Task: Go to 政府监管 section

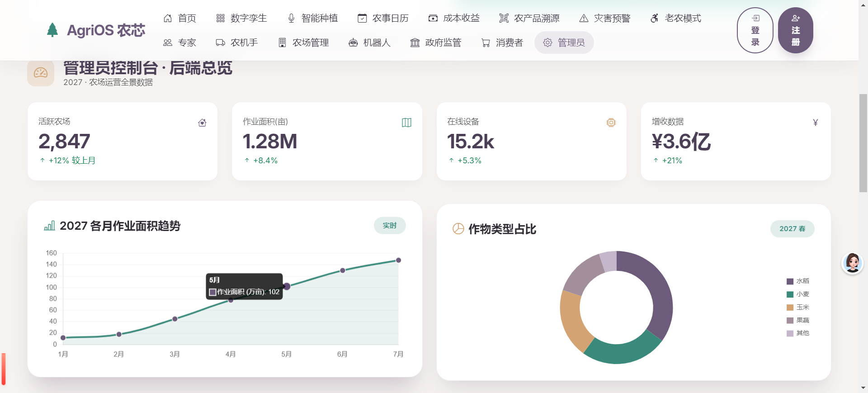Action: 436,43
